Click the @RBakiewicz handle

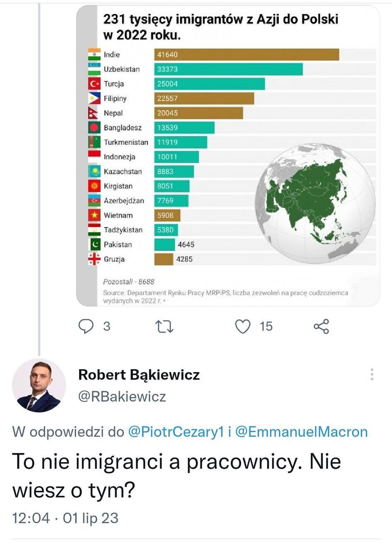[122, 397]
